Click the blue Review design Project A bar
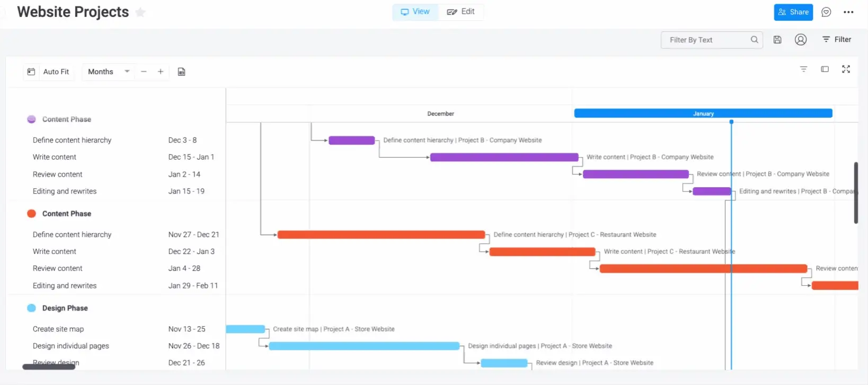 (x=504, y=363)
